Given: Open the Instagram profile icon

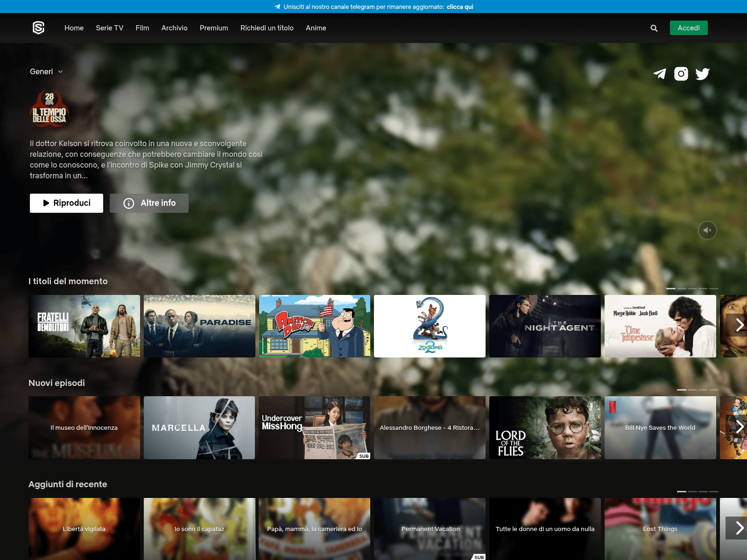Looking at the screenshot, I should pos(681,74).
